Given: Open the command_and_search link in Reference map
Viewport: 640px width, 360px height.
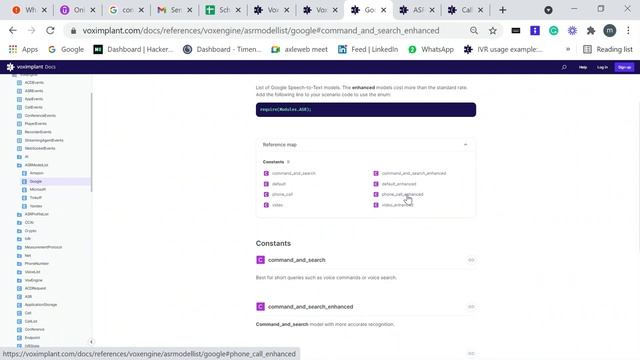Looking at the screenshot, I should [293, 173].
